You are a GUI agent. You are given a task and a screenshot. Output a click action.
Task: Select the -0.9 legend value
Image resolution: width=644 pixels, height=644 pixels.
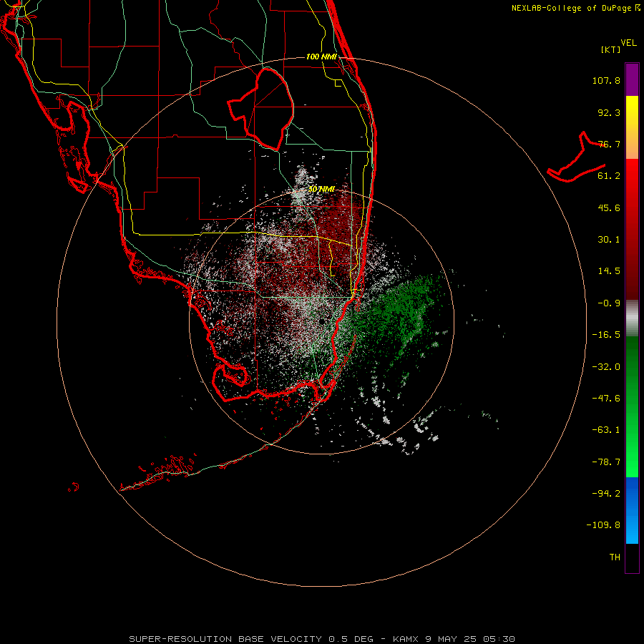point(609,303)
